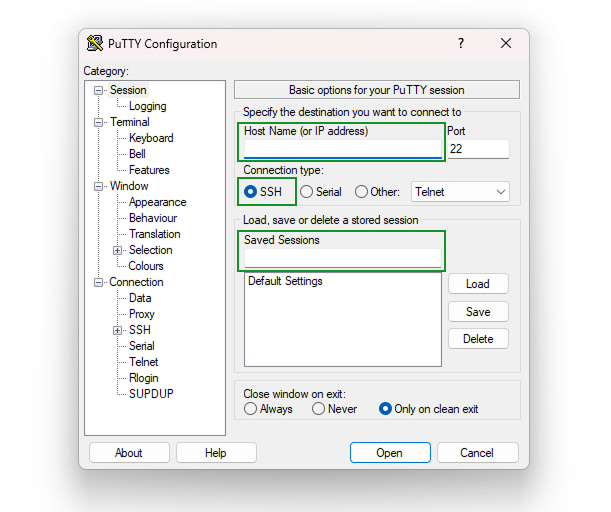The image size is (611, 512).
Task: Click the Open button
Action: pyautogui.click(x=390, y=453)
